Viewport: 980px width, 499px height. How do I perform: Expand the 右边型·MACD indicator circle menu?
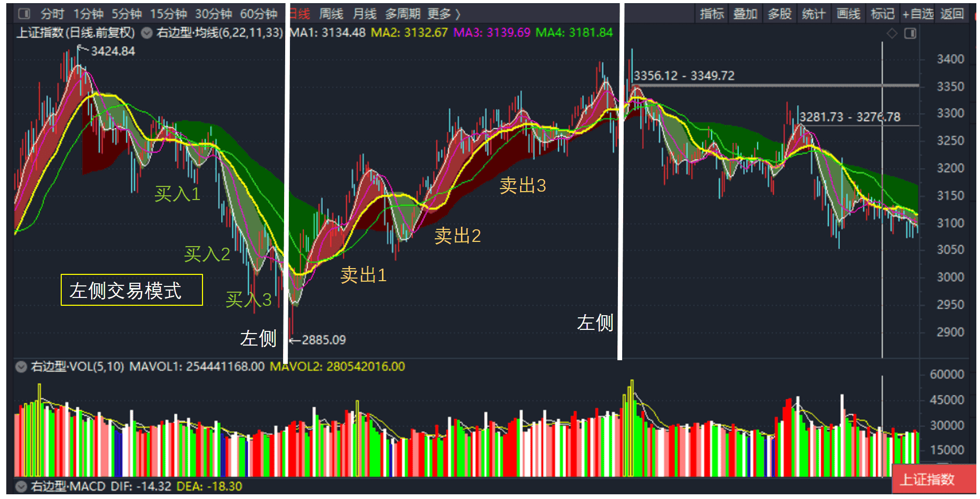pos(21,486)
